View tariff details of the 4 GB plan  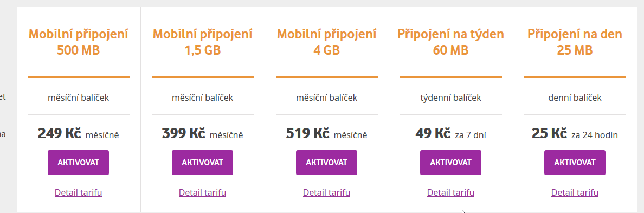(x=326, y=192)
